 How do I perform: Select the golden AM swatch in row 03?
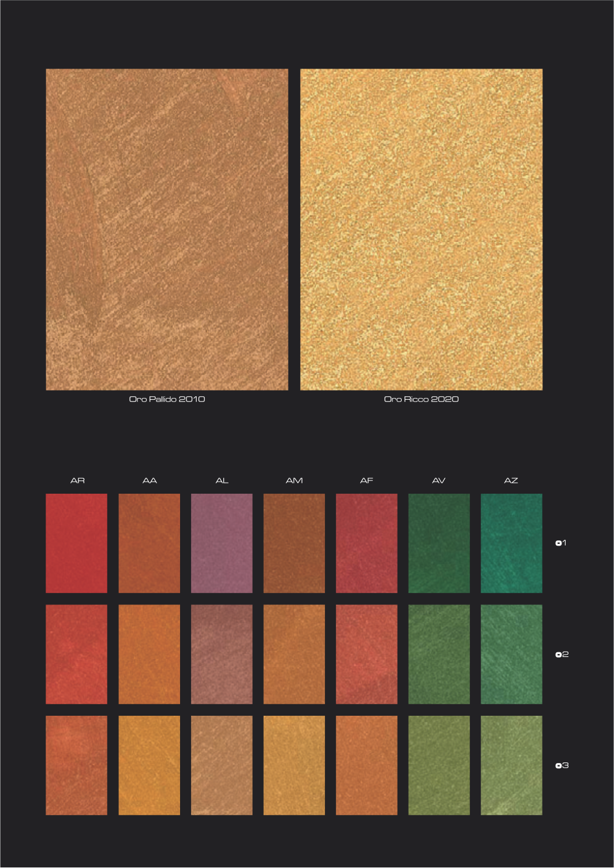(x=294, y=765)
